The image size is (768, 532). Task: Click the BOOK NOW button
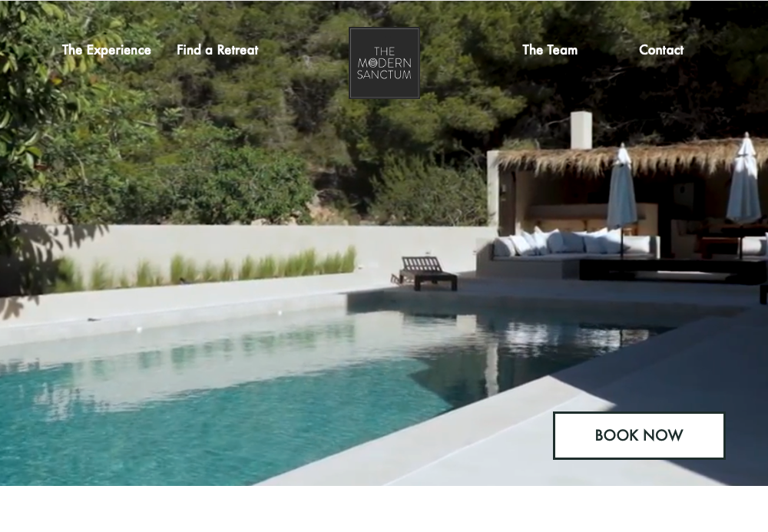coord(639,435)
